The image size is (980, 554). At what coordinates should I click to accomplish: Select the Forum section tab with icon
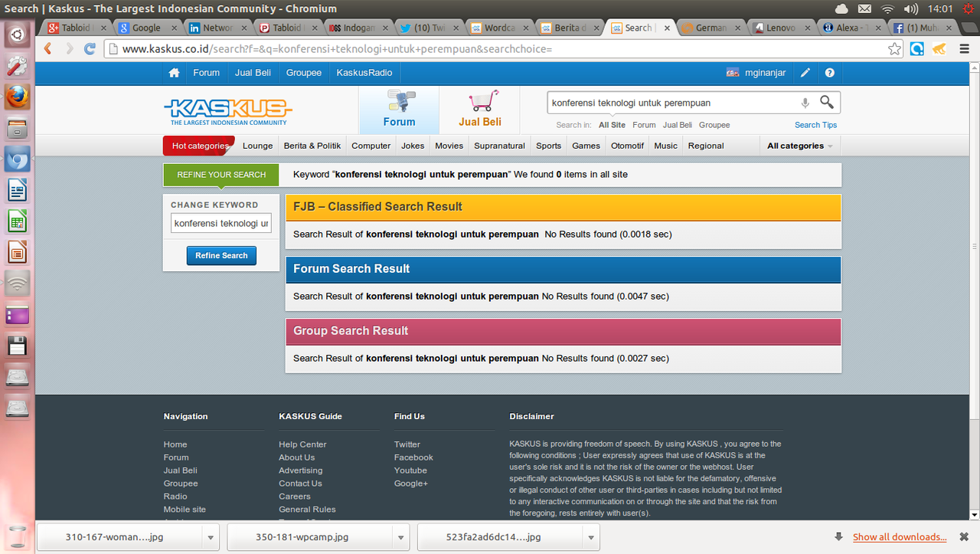click(399, 110)
